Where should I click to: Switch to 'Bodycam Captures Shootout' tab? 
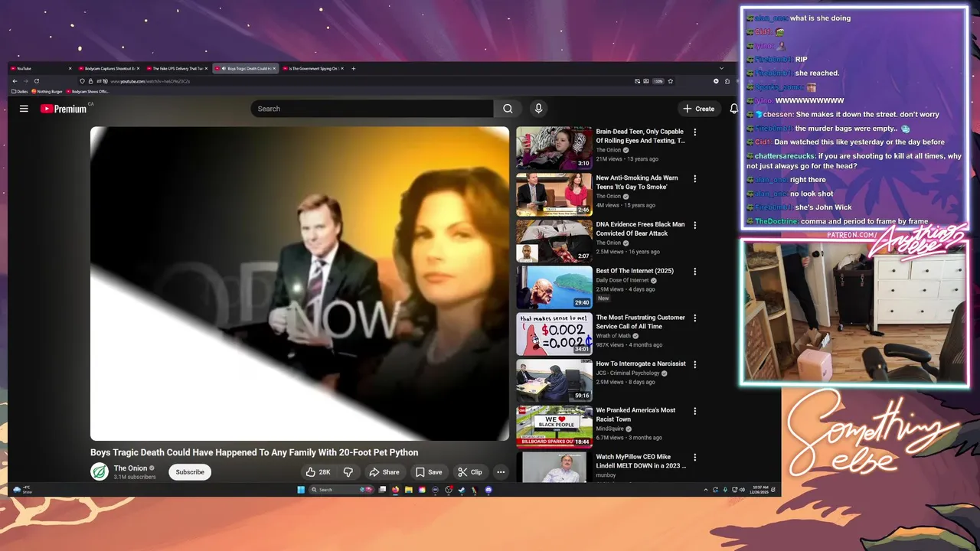coord(109,68)
